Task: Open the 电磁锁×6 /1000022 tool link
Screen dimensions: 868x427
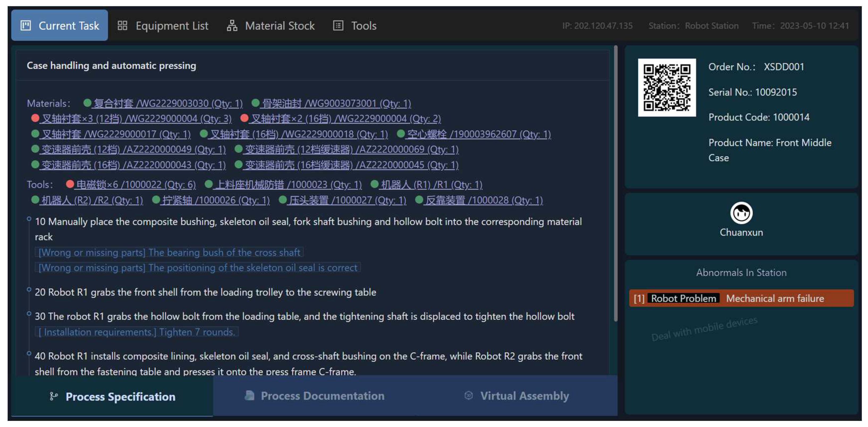Action: (x=136, y=184)
